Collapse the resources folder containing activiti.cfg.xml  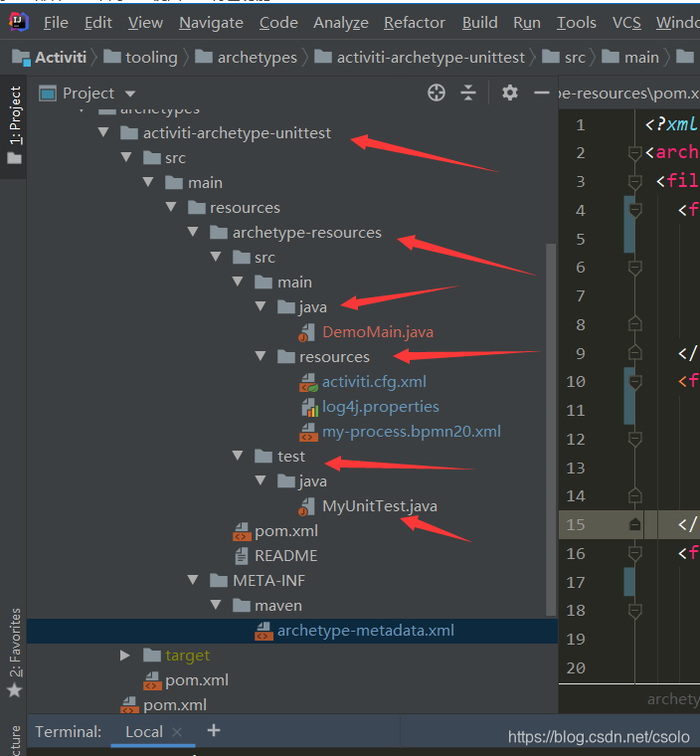261,356
